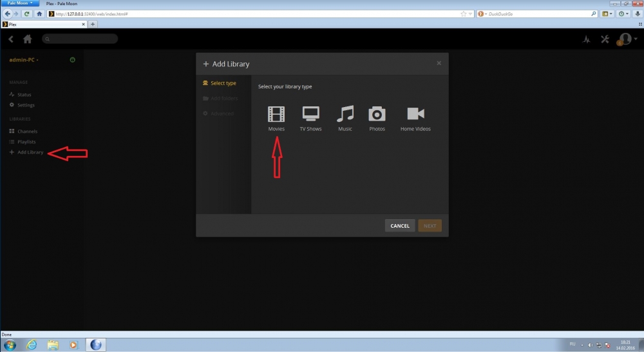Open Plex home via house icon

click(28, 39)
